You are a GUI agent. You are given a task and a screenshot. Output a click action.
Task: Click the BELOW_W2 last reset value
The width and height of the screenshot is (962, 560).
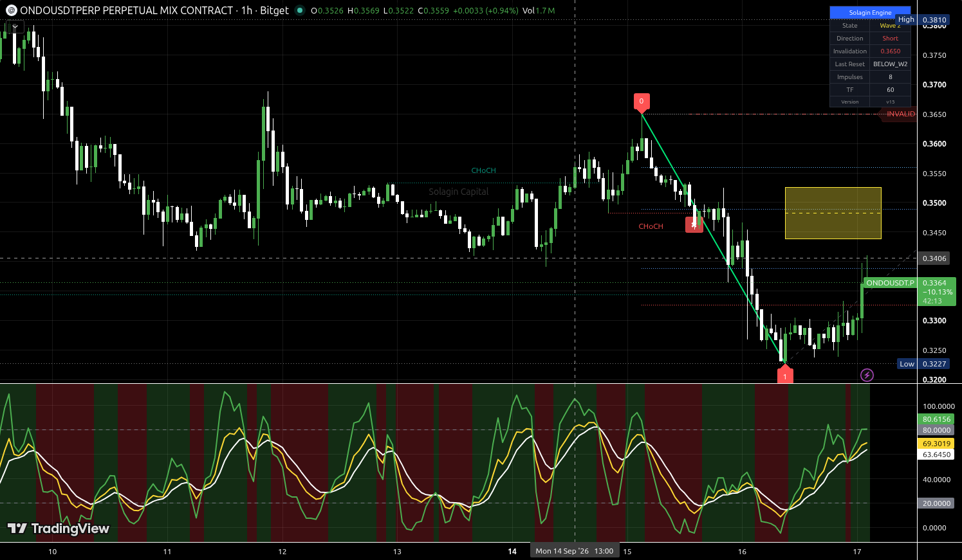pyautogui.click(x=891, y=64)
